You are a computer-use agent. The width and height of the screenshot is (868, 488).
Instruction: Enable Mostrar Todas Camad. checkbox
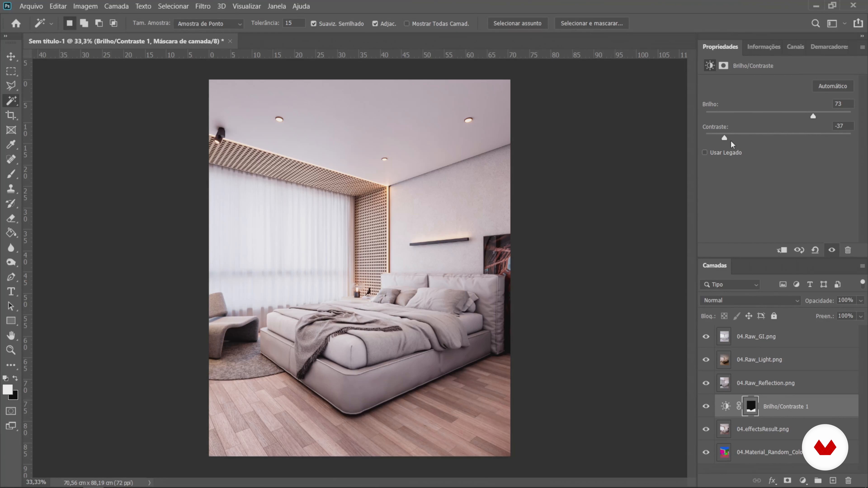[x=407, y=23]
